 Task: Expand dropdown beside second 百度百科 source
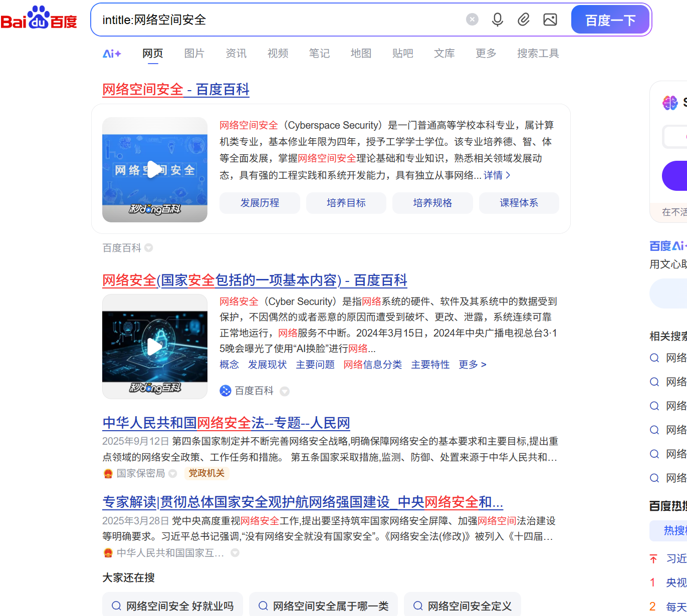(285, 391)
